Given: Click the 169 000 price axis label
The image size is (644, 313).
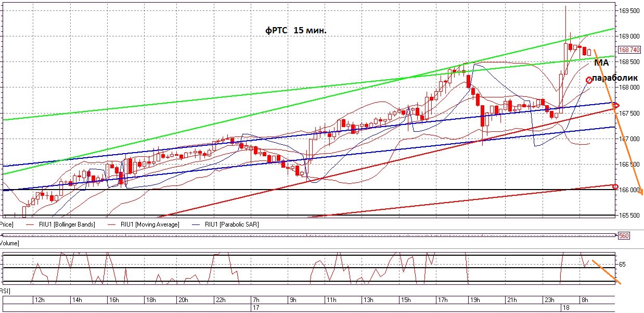Looking at the screenshot, I should tap(630, 36).
